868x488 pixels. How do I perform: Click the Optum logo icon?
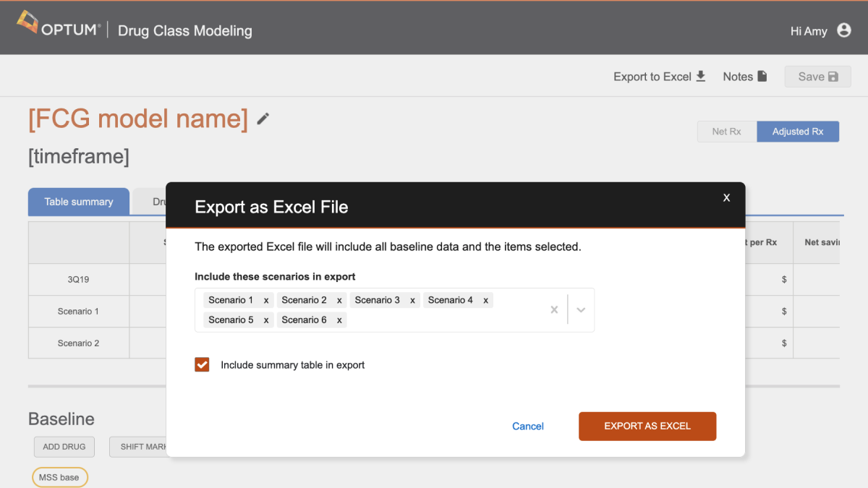[27, 23]
